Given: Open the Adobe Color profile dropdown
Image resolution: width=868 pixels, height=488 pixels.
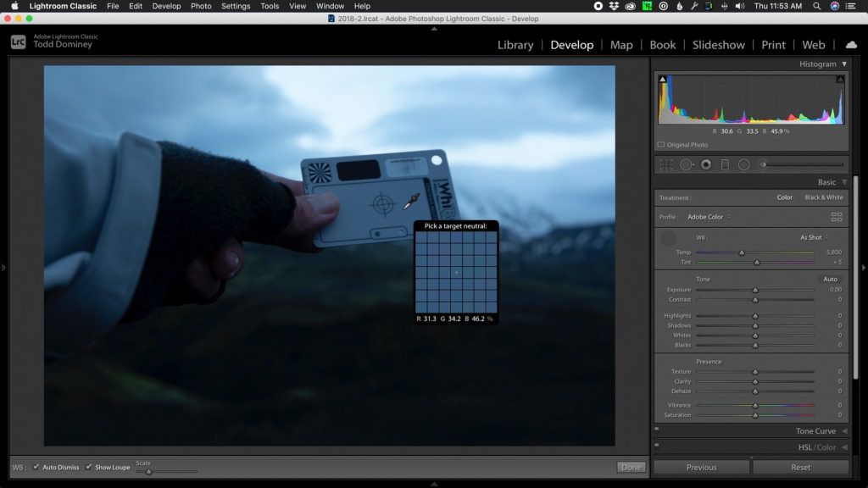Looking at the screenshot, I should [x=708, y=216].
